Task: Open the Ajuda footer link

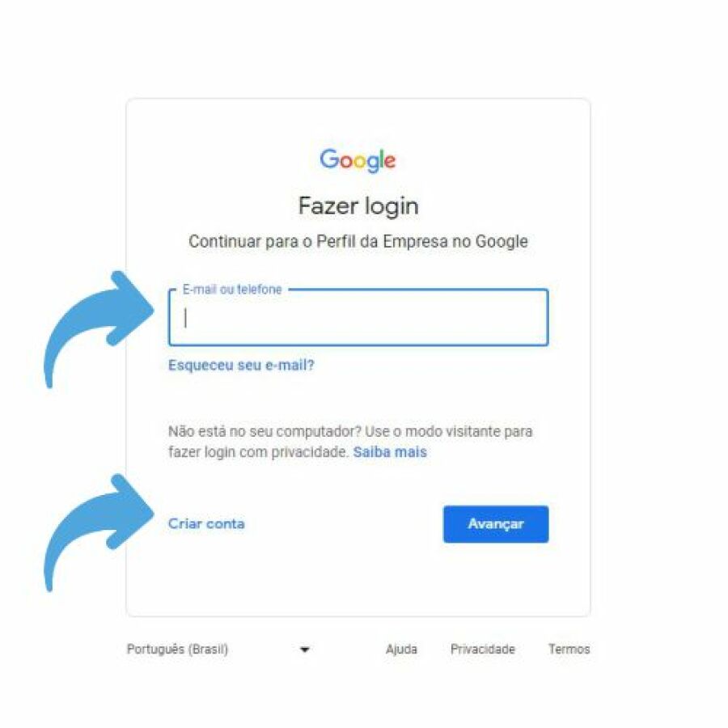Action: point(401,649)
